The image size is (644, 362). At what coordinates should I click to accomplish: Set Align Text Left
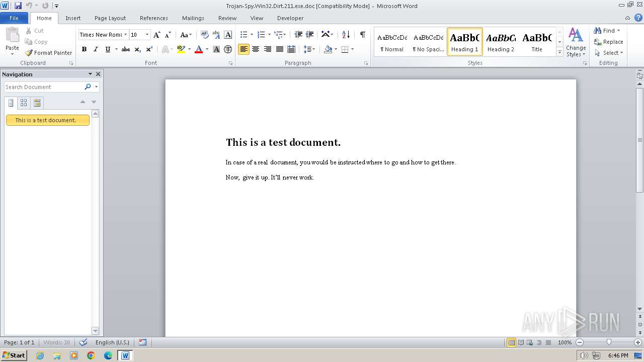244,49
